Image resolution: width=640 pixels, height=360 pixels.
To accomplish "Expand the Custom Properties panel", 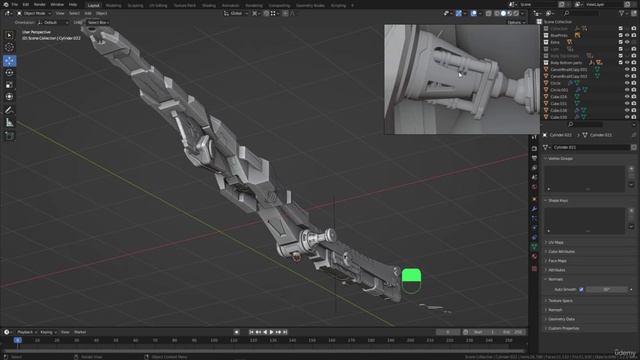I will (563, 328).
